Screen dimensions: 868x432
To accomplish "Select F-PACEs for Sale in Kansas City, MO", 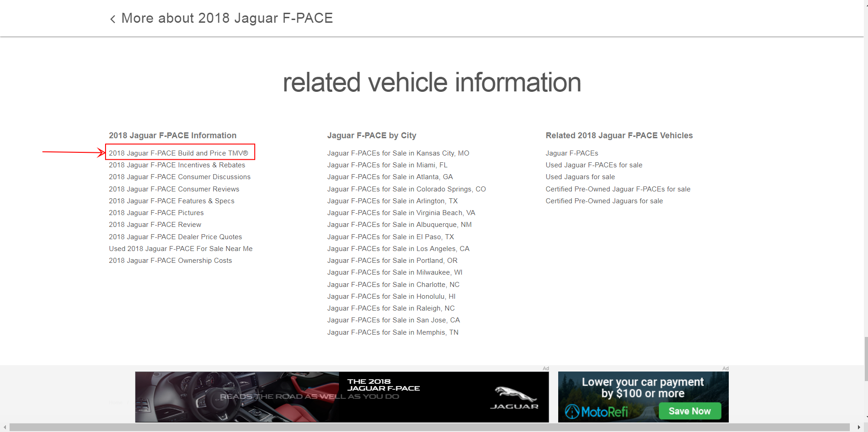I will [398, 153].
